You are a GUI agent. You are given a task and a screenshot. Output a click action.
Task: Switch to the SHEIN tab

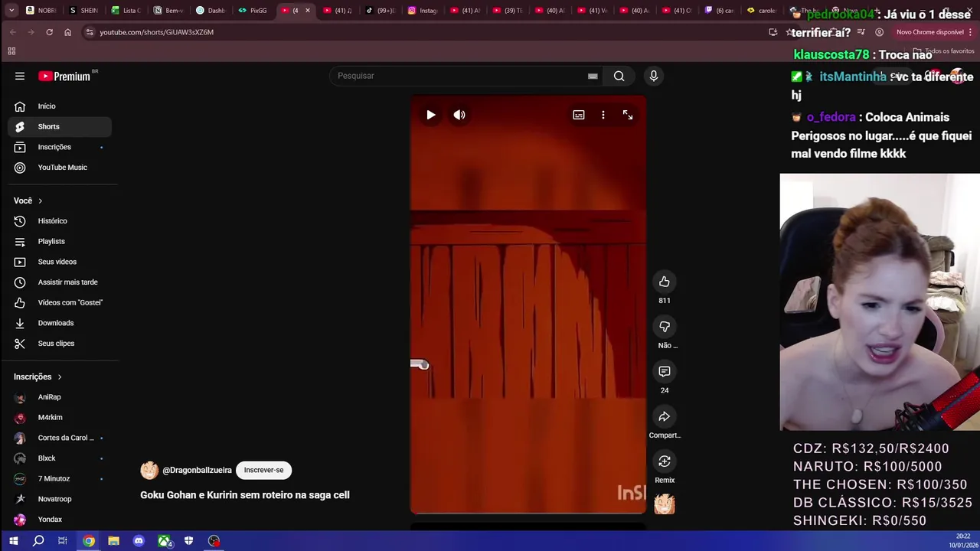84,11
